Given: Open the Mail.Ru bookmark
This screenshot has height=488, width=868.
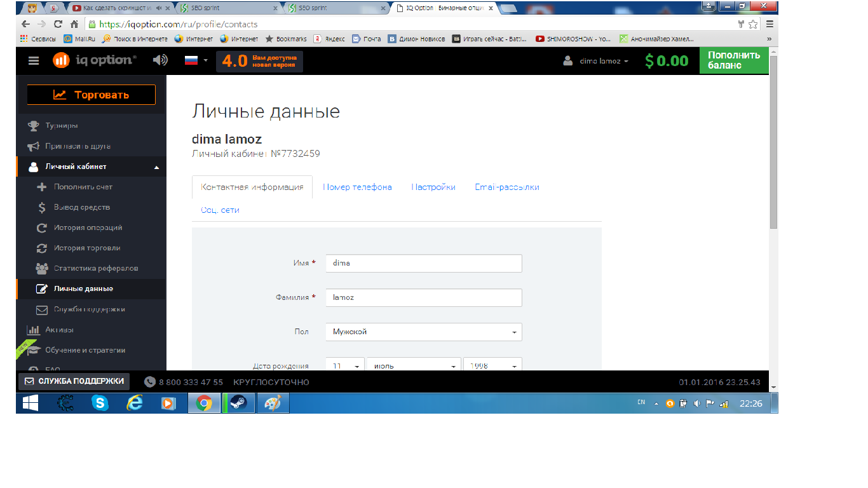Looking at the screenshot, I should (80, 39).
